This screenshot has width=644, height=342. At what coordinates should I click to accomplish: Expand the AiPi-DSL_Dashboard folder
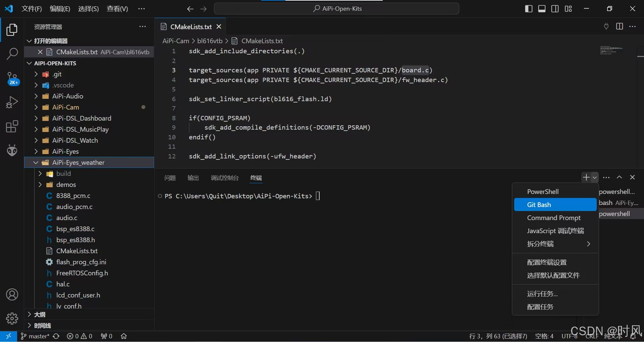[x=36, y=119]
